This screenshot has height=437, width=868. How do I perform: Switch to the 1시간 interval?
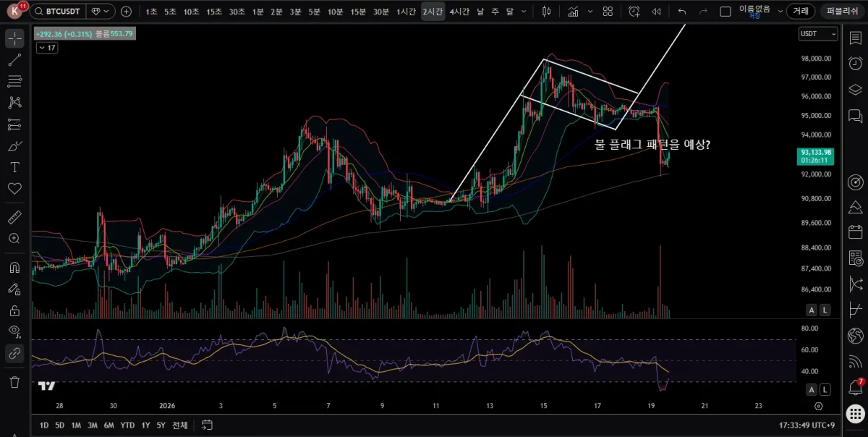(407, 12)
